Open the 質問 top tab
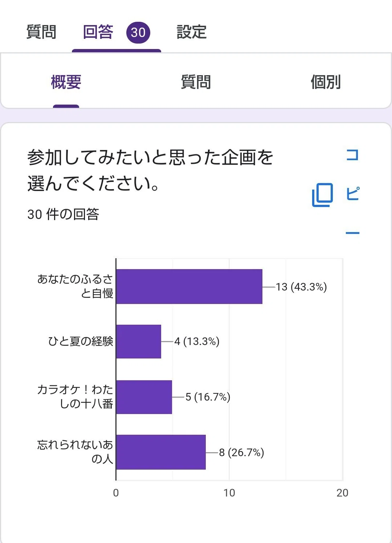Viewport: 392px width, 543px height. (41, 32)
